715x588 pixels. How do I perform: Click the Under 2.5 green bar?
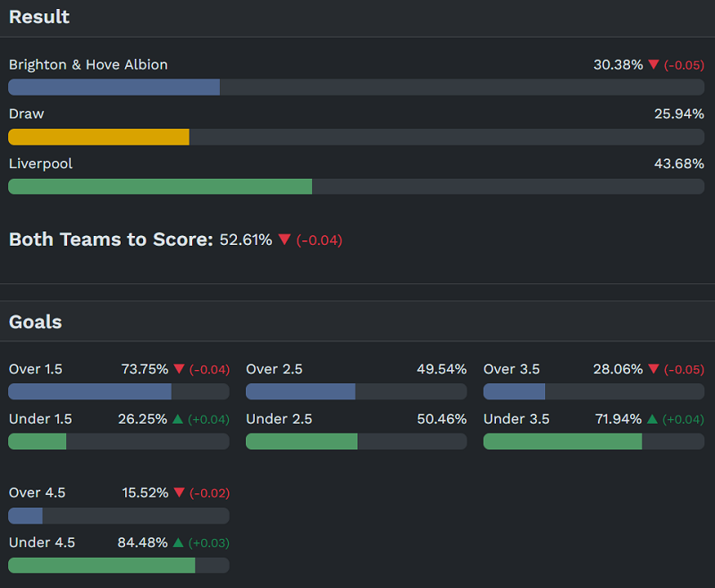(x=301, y=441)
